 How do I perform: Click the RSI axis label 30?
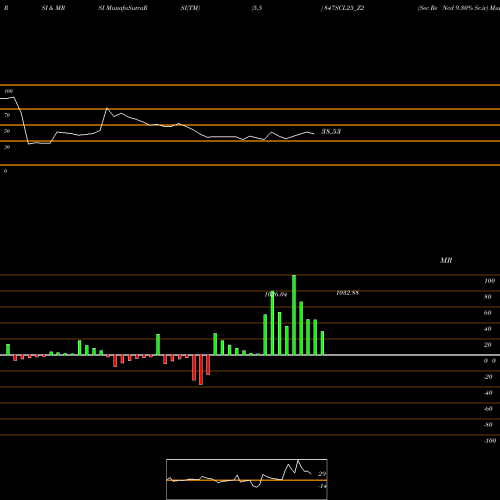pos(7,147)
